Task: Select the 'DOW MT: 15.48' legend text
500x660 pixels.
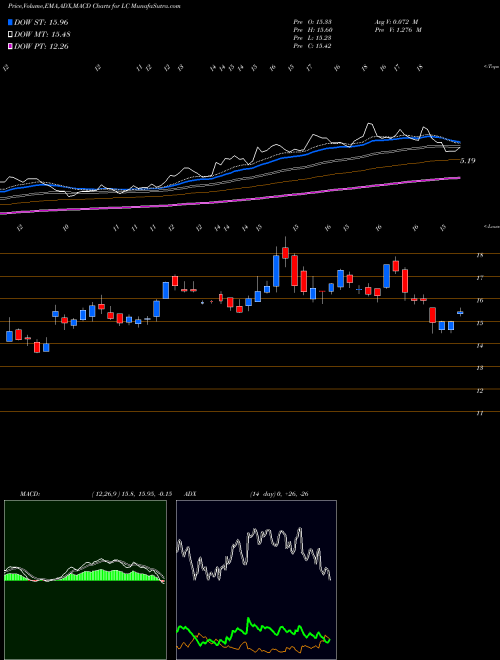Action: pyautogui.click(x=42, y=35)
